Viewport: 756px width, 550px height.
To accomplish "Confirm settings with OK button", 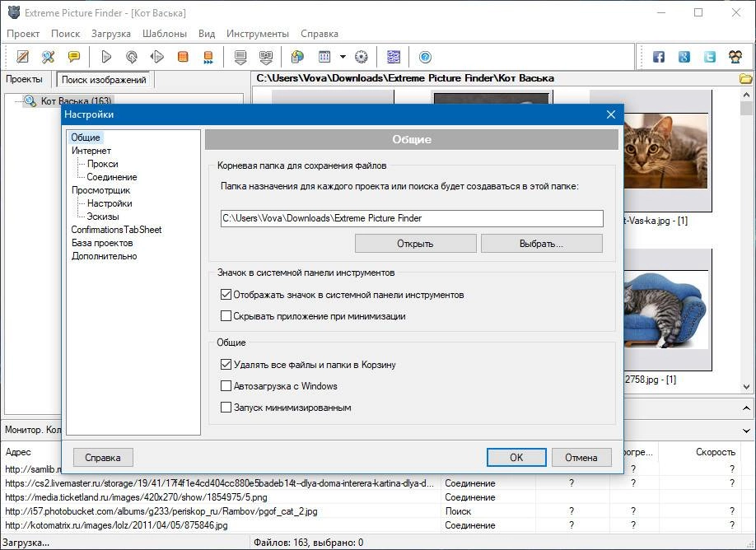I will pyautogui.click(x=516, y=458).
